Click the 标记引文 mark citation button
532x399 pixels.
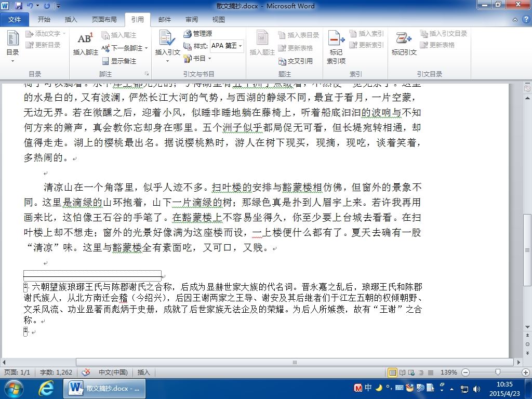click(404, 43)
